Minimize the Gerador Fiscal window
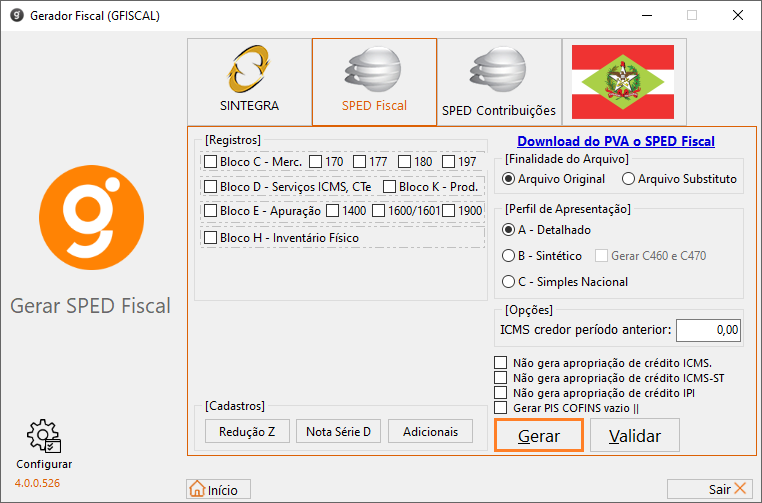 pos(647,16)
